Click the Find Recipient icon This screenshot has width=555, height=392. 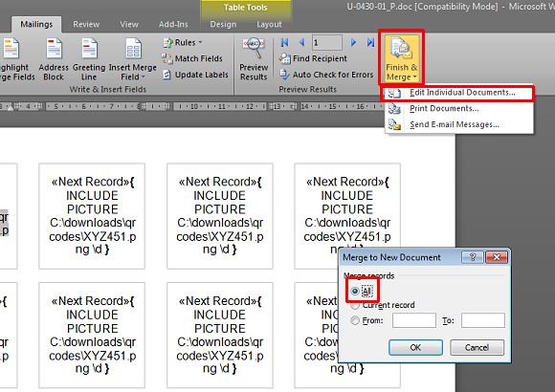coord(284,58)
